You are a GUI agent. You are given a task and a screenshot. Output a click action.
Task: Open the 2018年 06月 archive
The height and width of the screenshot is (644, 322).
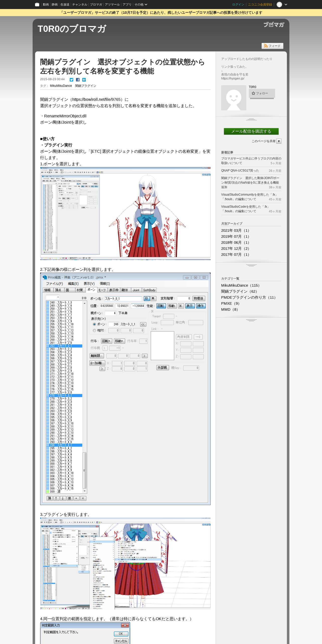[x=236, y=243]
